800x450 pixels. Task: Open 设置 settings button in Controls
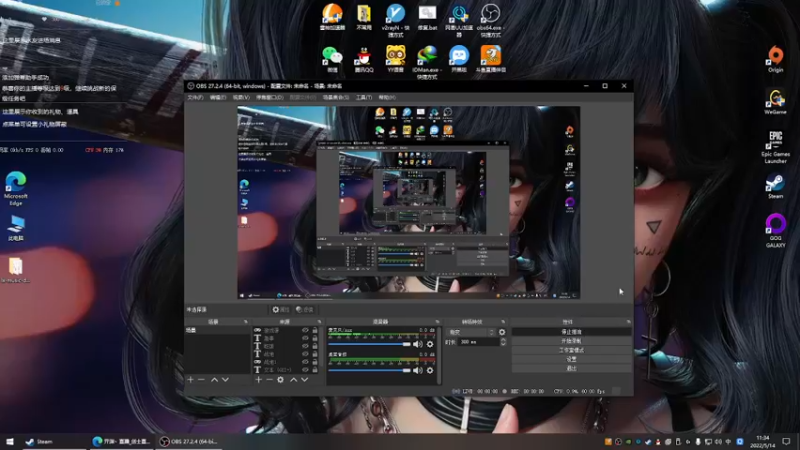[571, 359]
